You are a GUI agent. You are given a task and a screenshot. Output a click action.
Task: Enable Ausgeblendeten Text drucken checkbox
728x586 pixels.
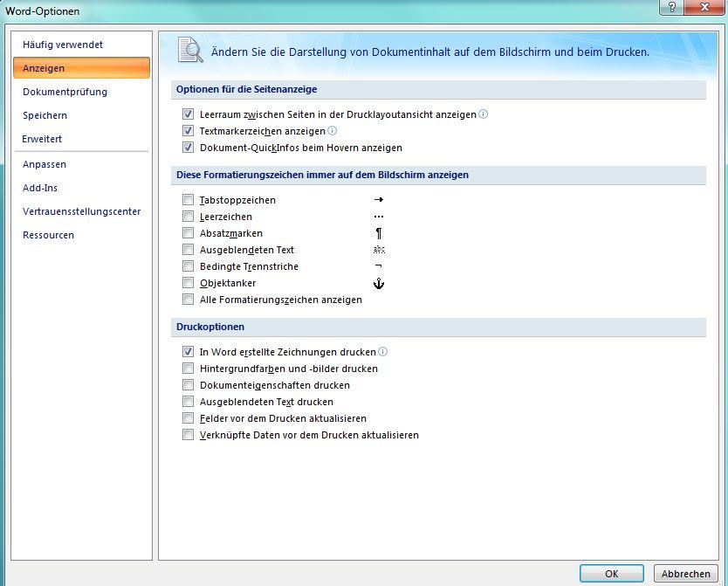coord(188,402)
